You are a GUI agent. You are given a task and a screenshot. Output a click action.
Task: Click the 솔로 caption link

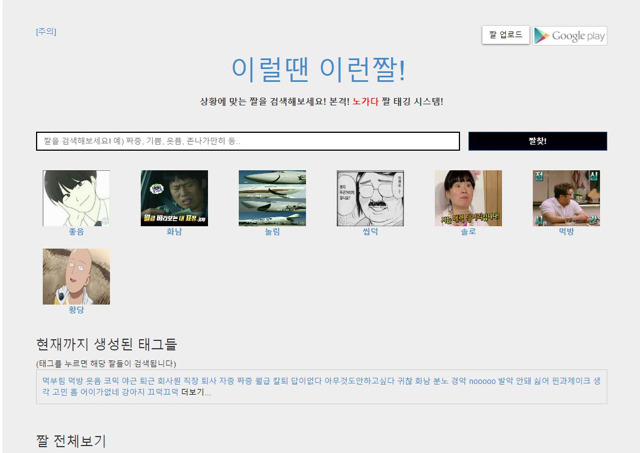point(468,231)
